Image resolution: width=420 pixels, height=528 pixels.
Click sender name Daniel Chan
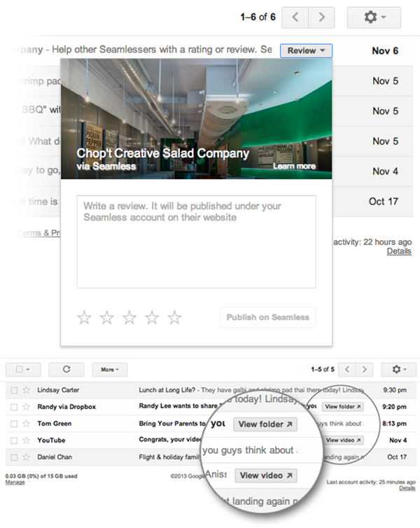click(55, 457)
